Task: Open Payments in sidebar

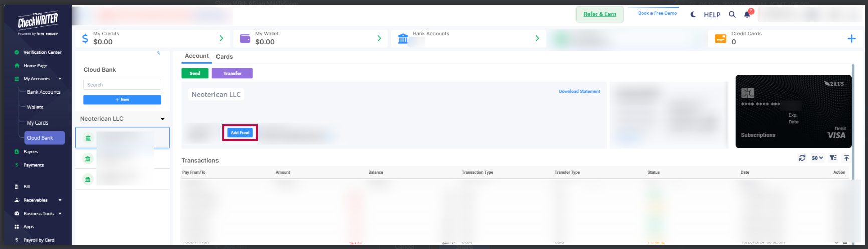Action: (x=34, y=165)
